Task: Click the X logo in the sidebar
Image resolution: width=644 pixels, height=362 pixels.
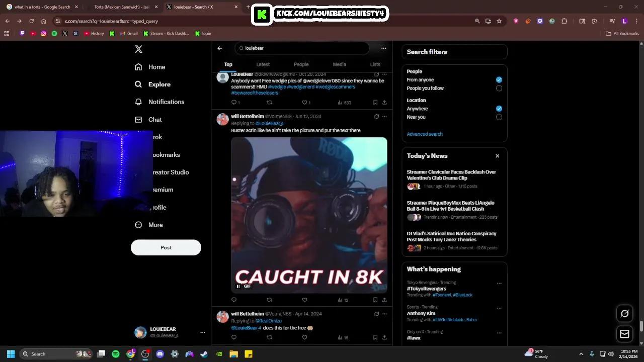Action: (138, 49)
